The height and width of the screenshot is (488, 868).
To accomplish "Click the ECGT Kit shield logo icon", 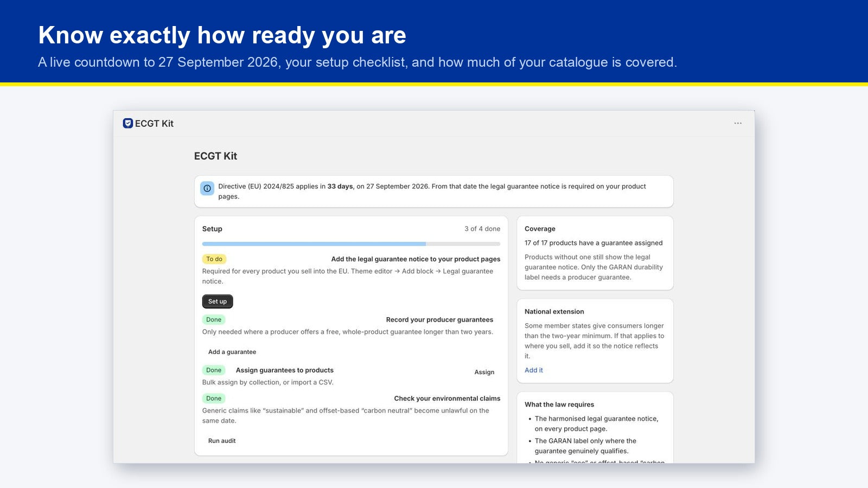I will coord(128,123).
